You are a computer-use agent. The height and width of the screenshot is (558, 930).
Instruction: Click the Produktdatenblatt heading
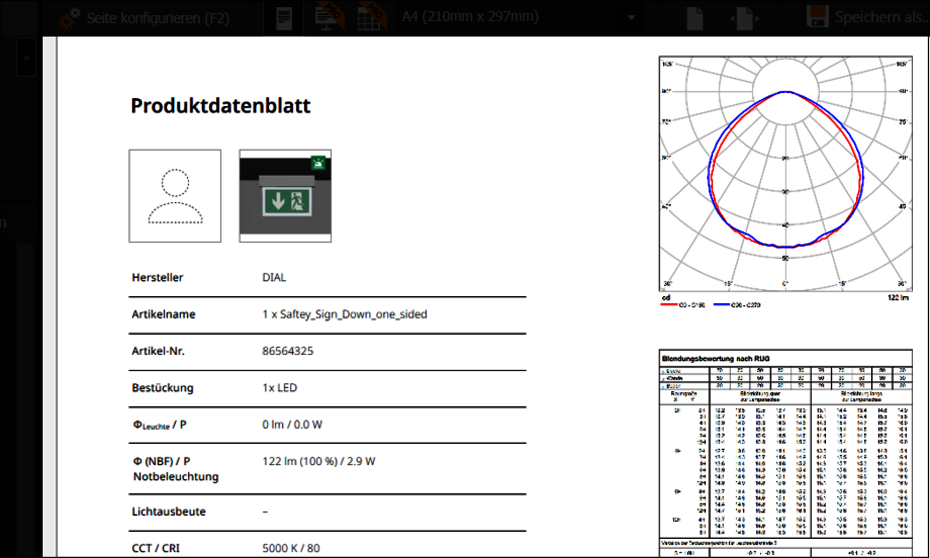pyautogui.click(x=220, y=106)
